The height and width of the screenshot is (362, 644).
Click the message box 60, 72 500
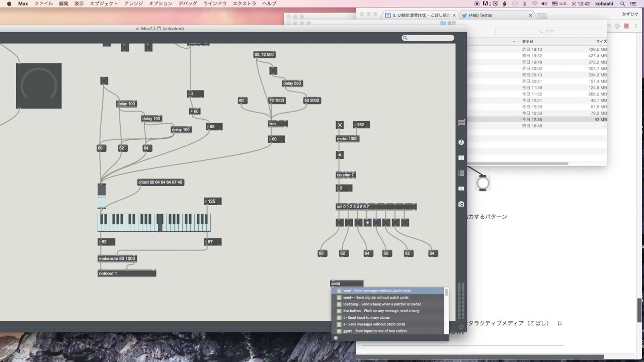[x=265, y=54]
